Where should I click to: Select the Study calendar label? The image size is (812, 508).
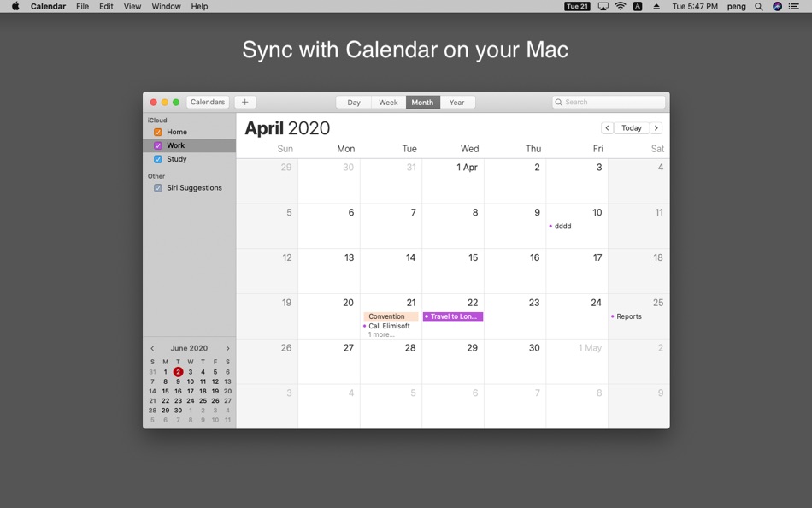(x=177, y=159)
